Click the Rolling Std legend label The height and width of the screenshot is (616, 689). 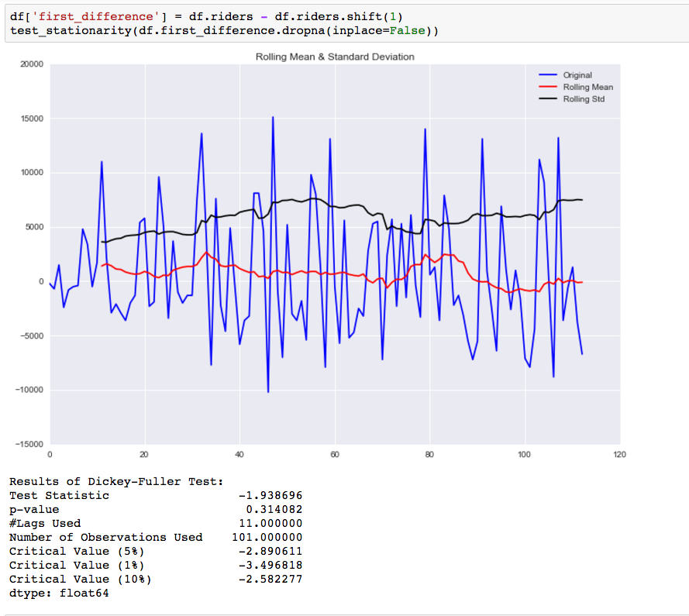pos(584,99)
